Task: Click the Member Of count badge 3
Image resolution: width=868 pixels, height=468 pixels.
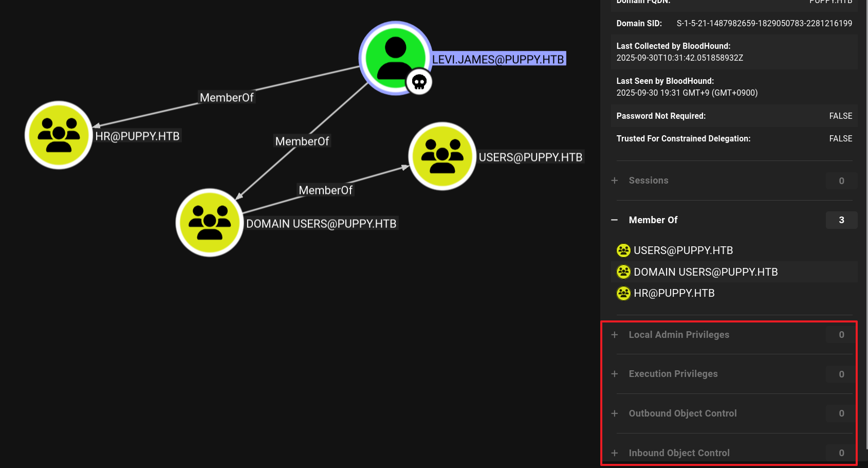Action: (x=841, y=220)
